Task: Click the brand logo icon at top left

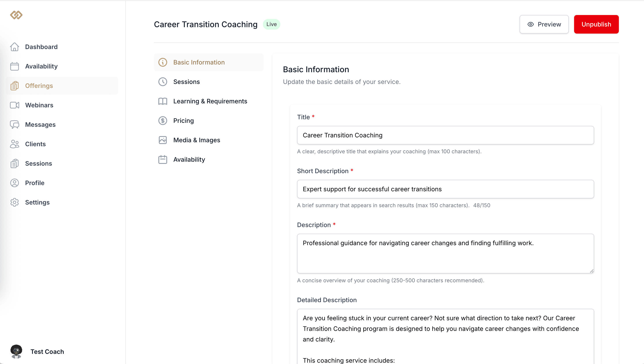Action: pyautogui.click(x=16, y=15)
